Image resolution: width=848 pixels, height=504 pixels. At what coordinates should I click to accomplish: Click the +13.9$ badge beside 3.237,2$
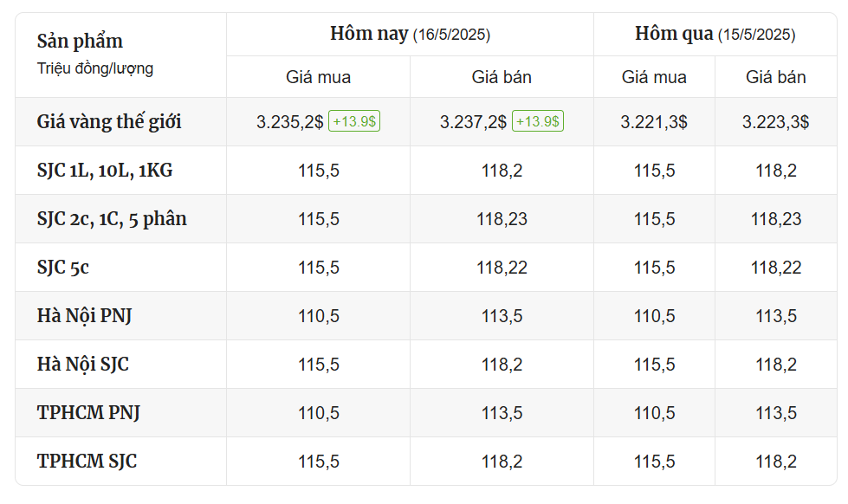point(538,121)
